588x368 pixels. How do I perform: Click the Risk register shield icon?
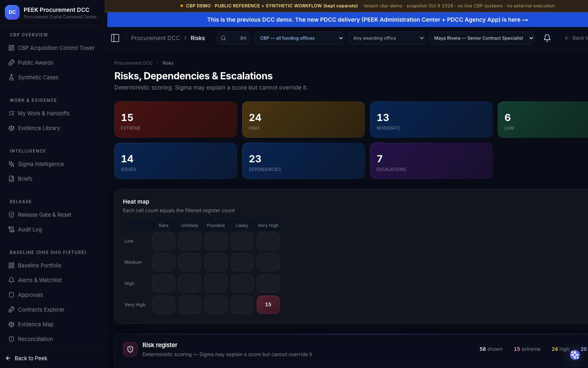(130, 349)
